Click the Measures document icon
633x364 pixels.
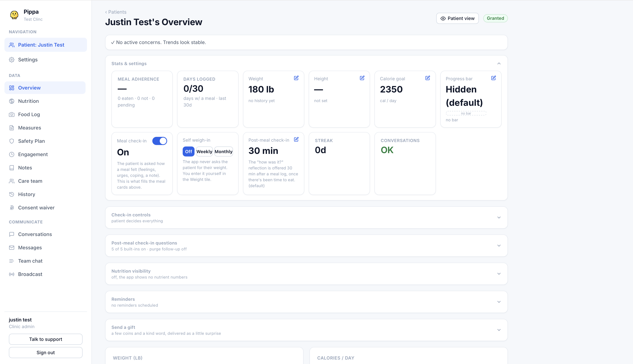coord(12,128)
